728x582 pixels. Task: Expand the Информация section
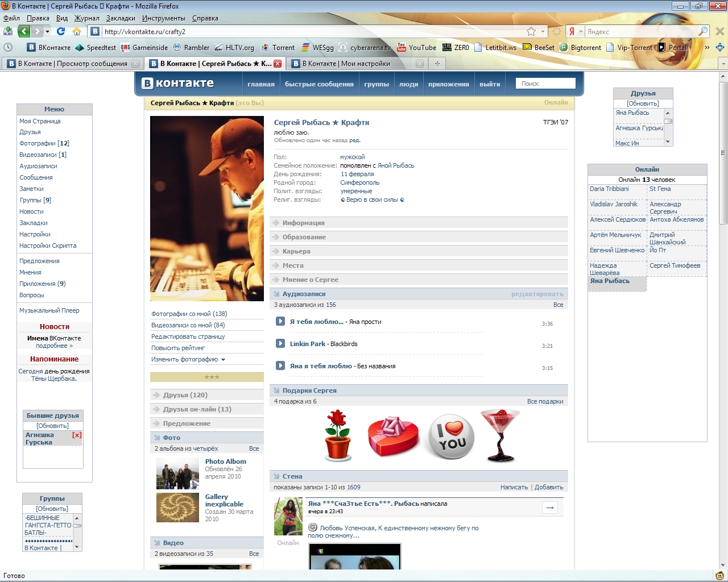pos(419,223)
